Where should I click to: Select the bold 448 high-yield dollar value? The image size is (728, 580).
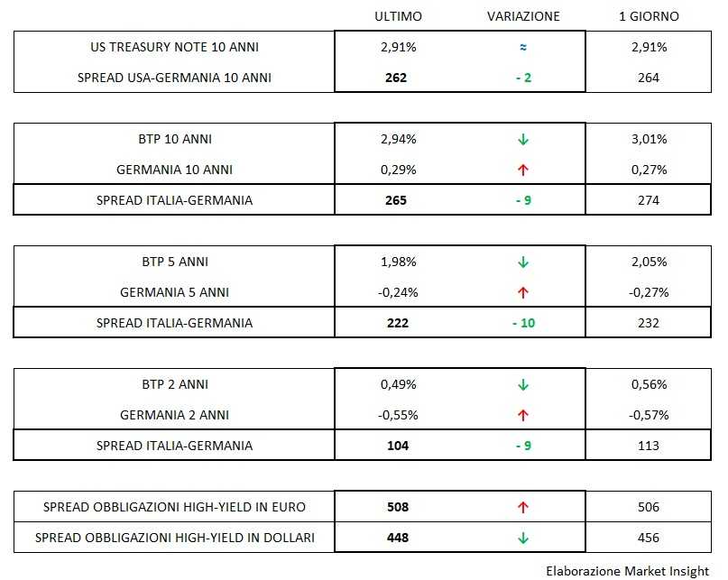(x=396, y=539)
